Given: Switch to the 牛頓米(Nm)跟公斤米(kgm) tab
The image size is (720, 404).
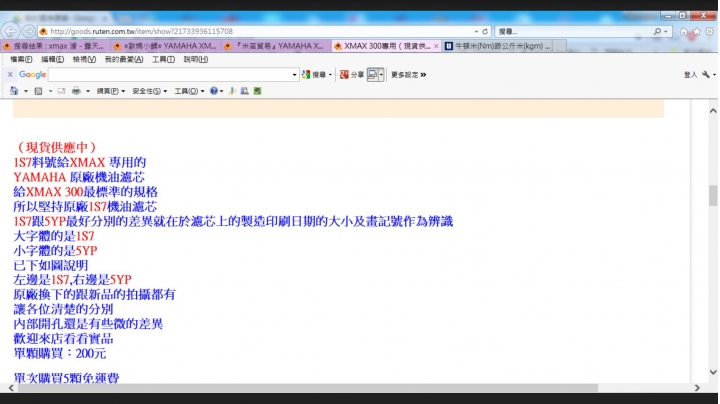Looking at the screenshot, I should pyautogui.click(x=498, y=46).
